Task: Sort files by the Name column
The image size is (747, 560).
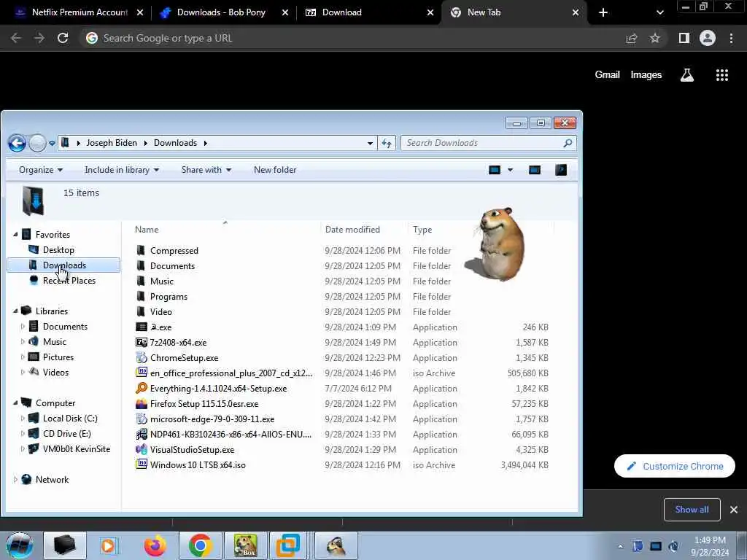Action: [x=147, y=230]
